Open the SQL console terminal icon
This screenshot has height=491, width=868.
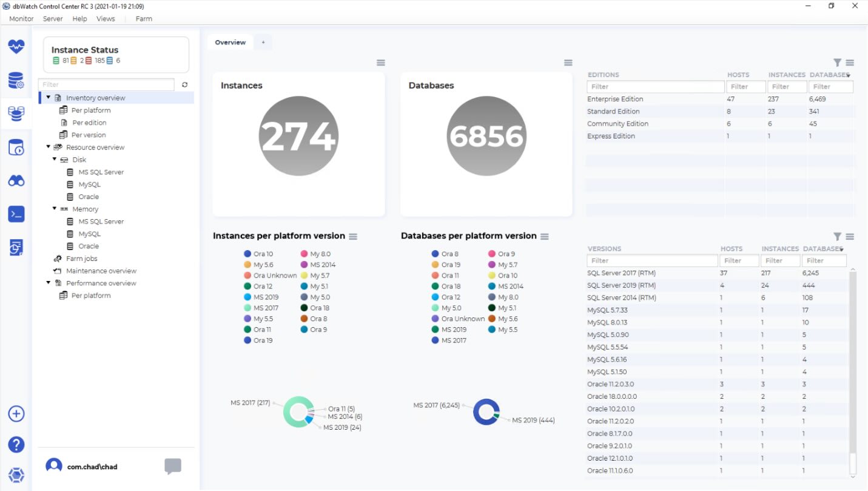[16, 214]
